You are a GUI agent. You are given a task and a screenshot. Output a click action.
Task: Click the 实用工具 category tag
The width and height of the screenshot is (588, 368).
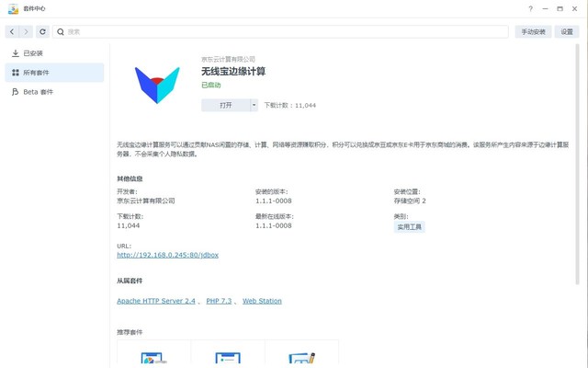pyautogui.click(x=409, y=227)
